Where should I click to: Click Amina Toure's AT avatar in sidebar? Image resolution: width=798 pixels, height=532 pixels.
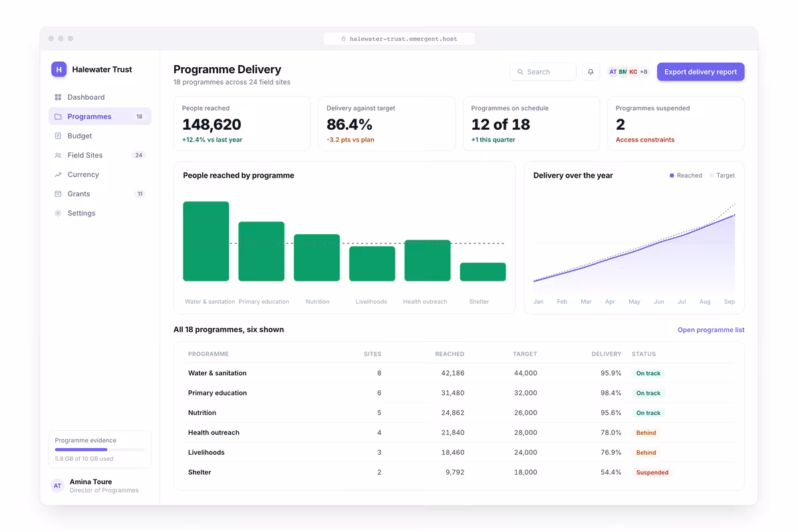(58, 485)
